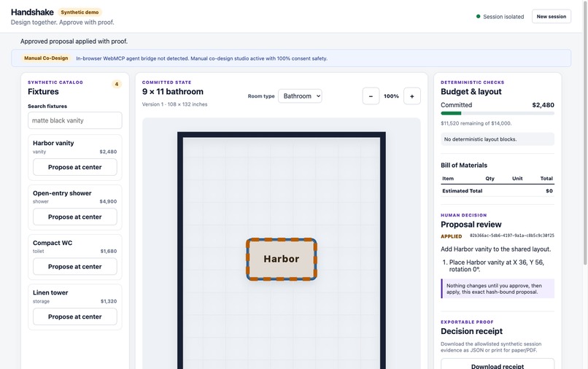
Task: Click the 'Place Harbor vanity at X 36' step
Action: click(x=497, y=266)
